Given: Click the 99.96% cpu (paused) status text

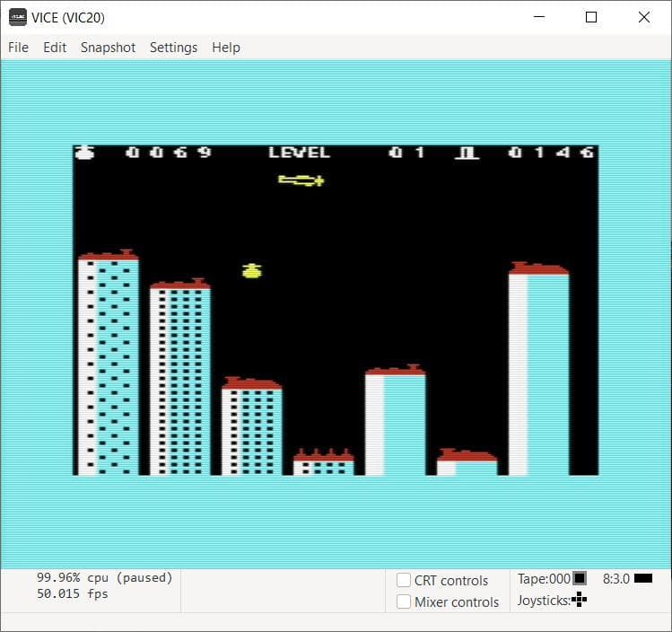Looking at the screenshot, I should 105,577.
